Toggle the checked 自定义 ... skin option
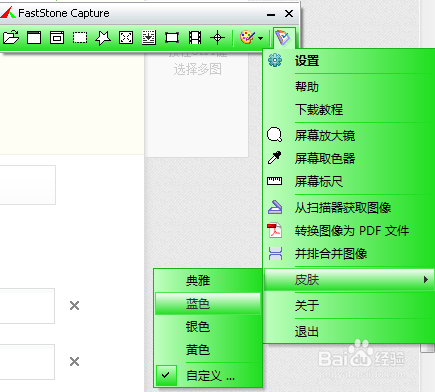 [x=208, y=376]
